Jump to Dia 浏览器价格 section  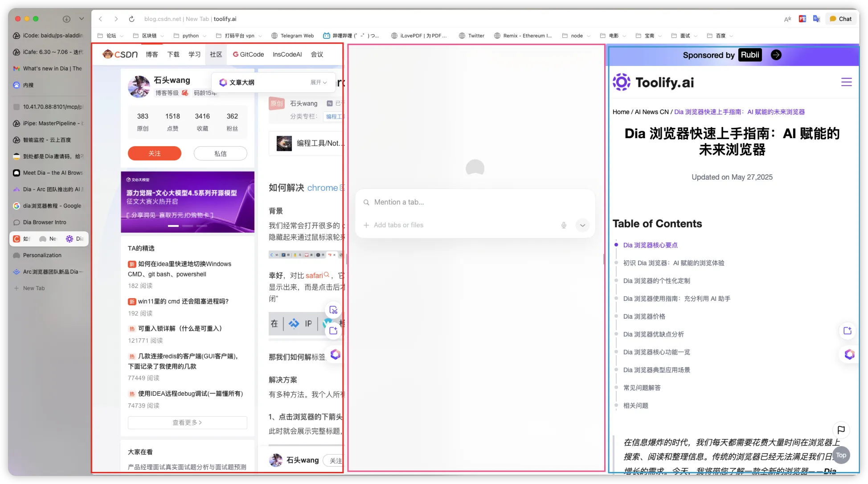644,316
